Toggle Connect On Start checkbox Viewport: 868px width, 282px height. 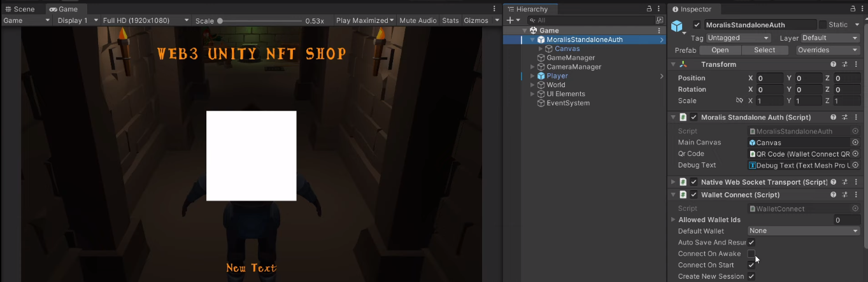(751, 265)
